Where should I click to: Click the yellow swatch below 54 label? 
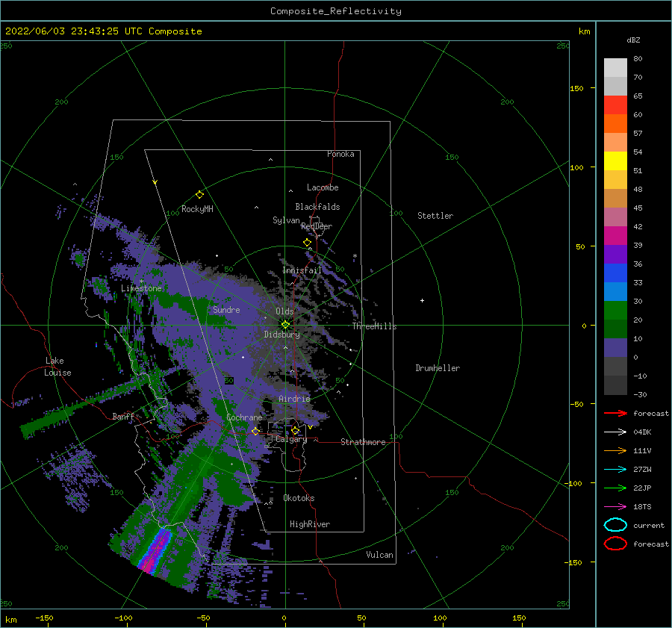615,161
